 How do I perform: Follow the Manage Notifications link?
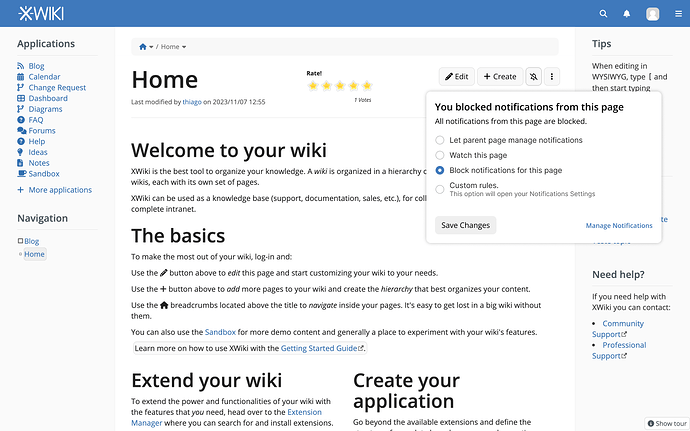tap(618, 226)
